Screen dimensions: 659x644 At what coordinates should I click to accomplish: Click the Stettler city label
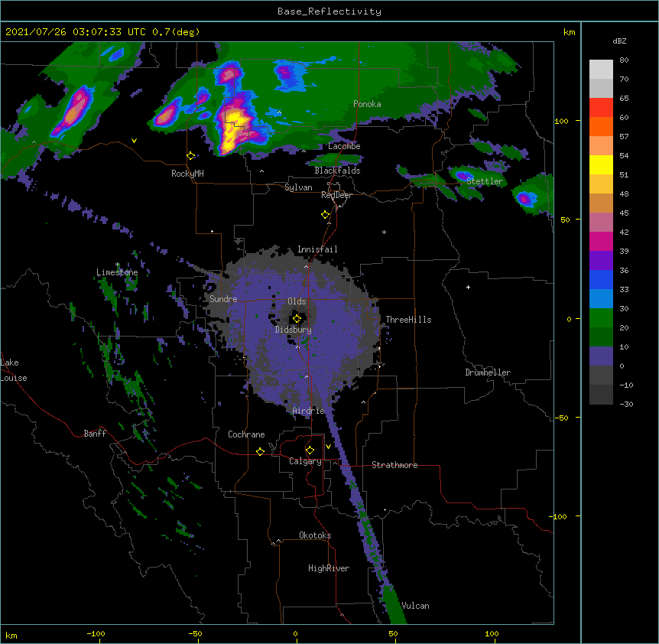[484, 181]
